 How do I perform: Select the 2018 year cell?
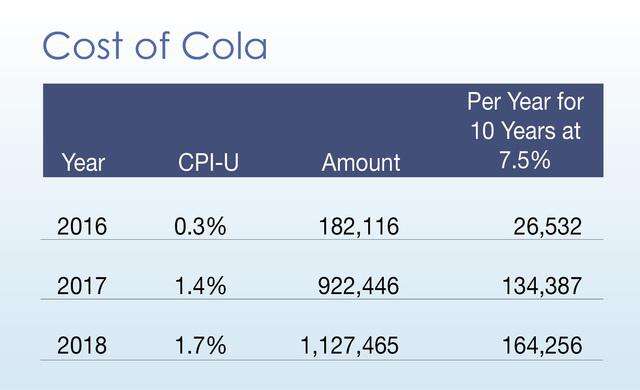(x=82, y=346)
